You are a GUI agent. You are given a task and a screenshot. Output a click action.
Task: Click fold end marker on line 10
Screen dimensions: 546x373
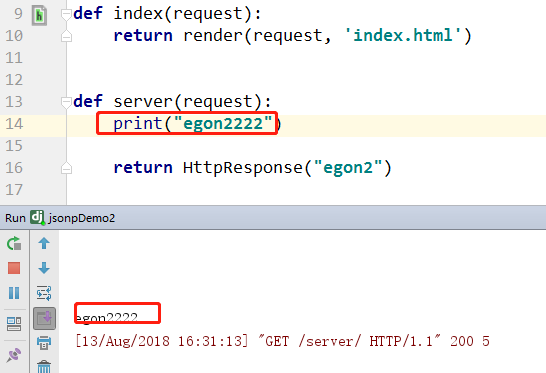pyautogui.click(x=66, y=36)
